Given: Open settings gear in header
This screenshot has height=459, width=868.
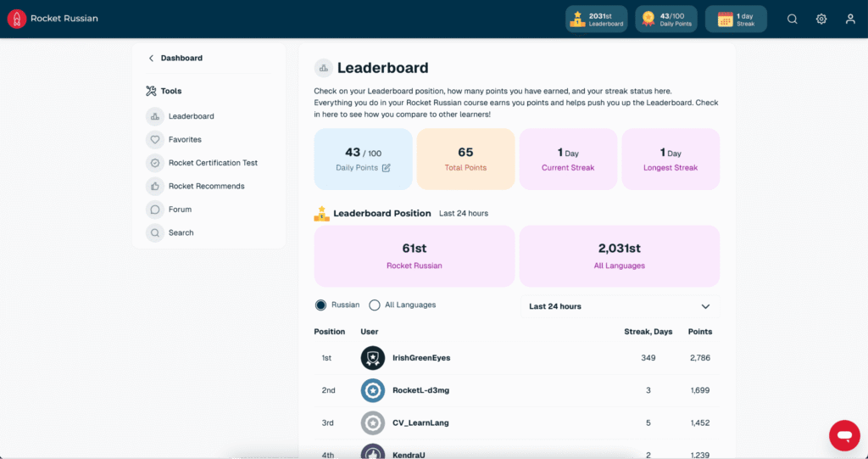Looking at the screenshot, I should tap(821, 19).
